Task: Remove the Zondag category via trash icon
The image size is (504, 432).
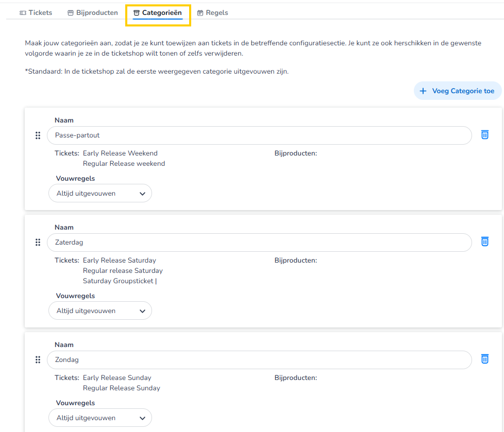Action: pyautogui.click(x=484, y=359)
